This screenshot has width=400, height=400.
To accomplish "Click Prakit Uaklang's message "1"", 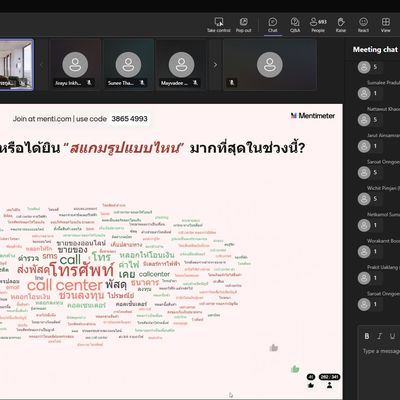I will (x=375, y=278).
